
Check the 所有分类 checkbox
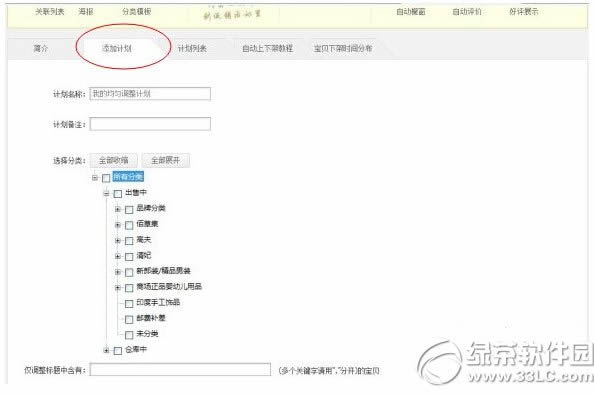point(106,178)
